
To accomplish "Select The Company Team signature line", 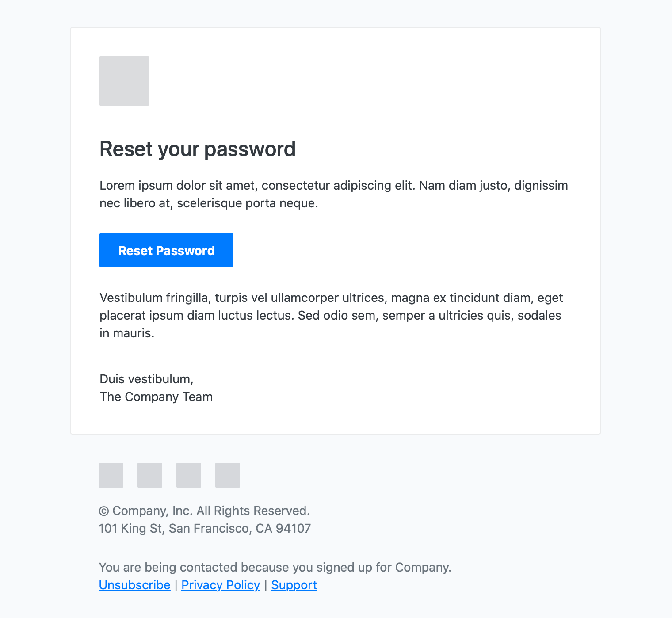I will [x=156, y=397].
